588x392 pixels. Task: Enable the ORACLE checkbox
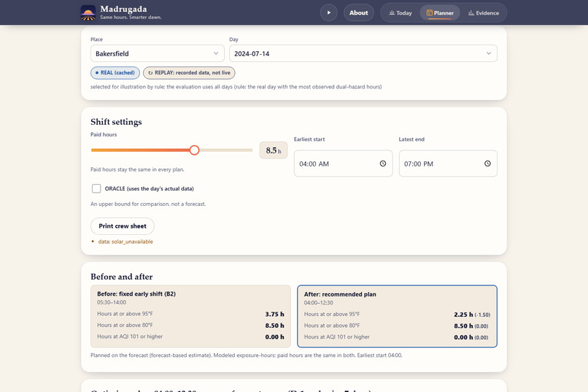pos(96,188)
